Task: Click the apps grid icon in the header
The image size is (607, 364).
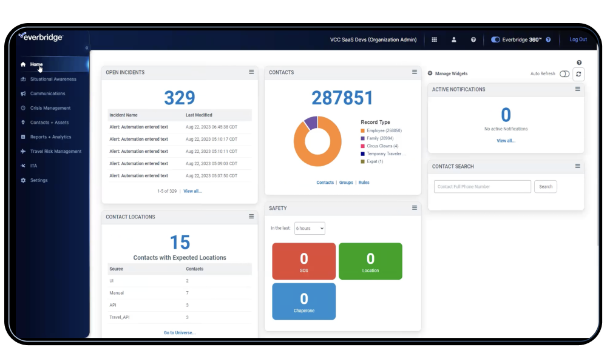Action: (x=435, y=39)
